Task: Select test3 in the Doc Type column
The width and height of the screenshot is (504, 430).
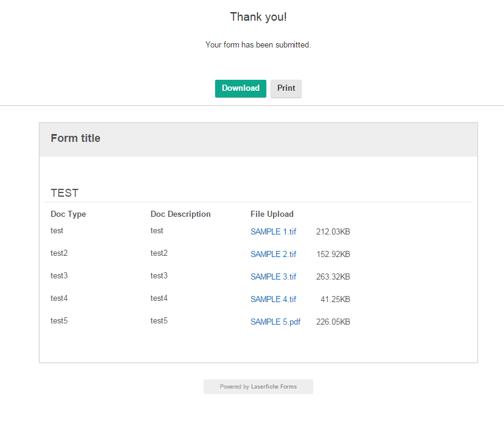Action: 59,276
